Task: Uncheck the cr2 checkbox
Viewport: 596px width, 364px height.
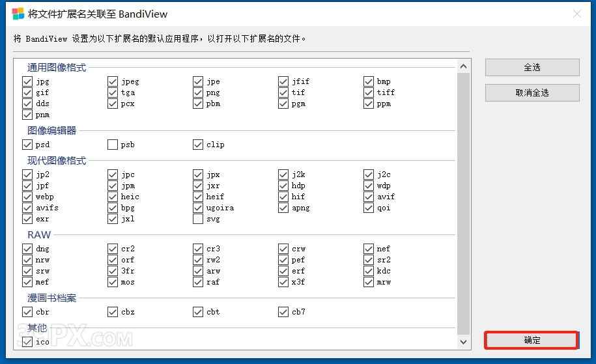Action: pos(113,249)
